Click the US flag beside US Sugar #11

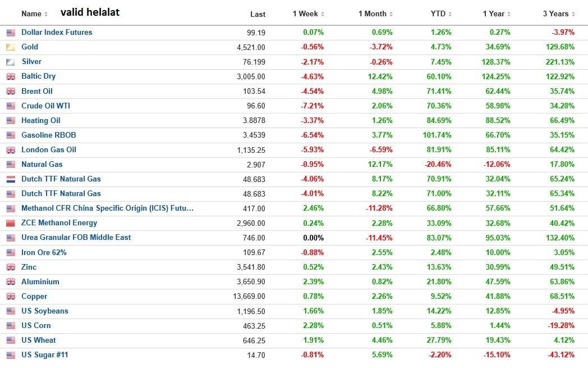[x=11, y=355]
